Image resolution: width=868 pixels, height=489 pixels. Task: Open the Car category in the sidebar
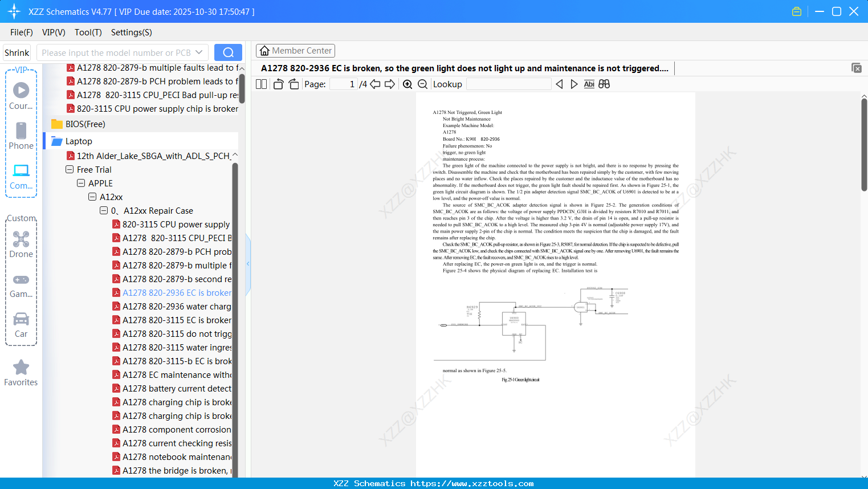click(21, 325)
